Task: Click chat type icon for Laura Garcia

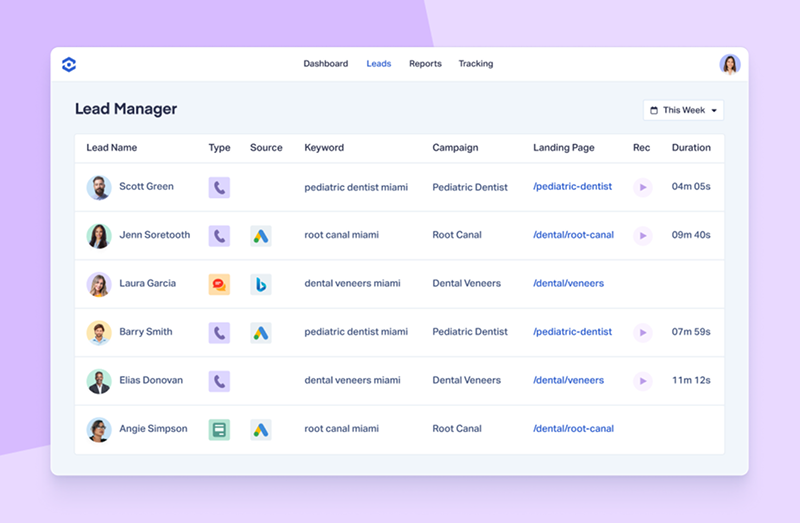Action: point(219,284)
